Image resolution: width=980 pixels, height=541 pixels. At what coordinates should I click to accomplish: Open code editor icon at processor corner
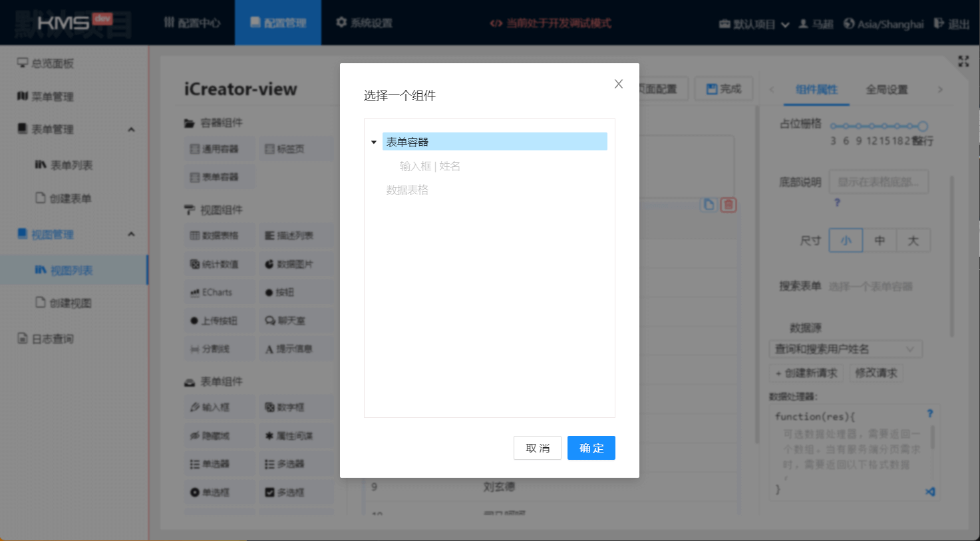pos(930,492)
